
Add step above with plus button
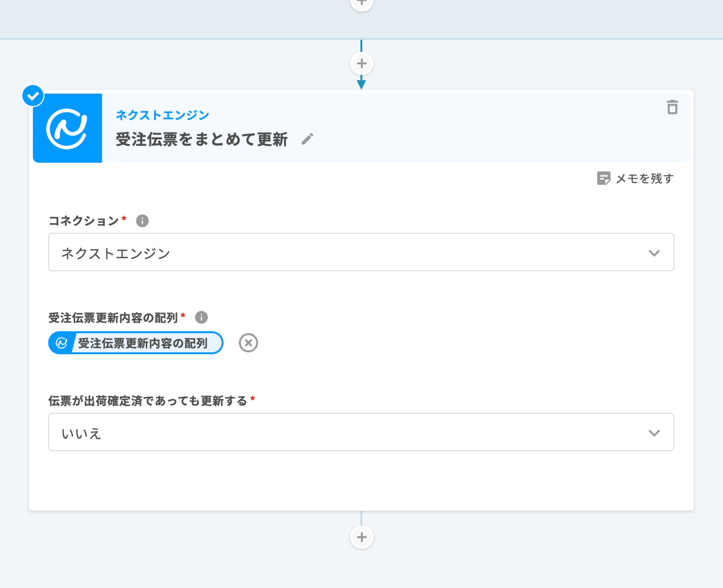361,63
